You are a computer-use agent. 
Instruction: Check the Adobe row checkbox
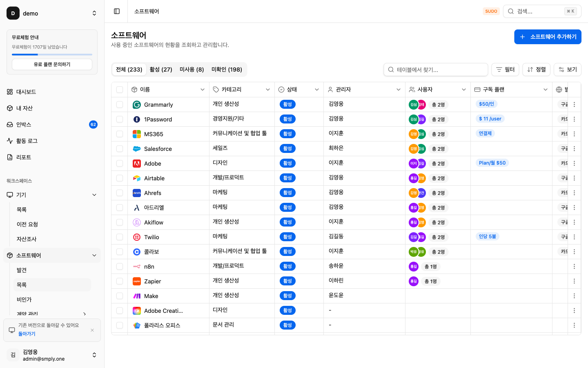click(120, 164)
